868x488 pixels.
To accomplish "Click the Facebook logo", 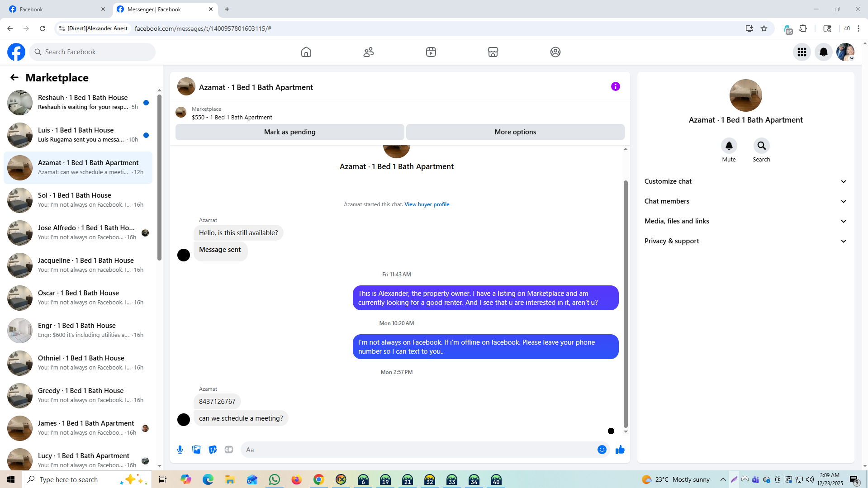I will [16, 52].
